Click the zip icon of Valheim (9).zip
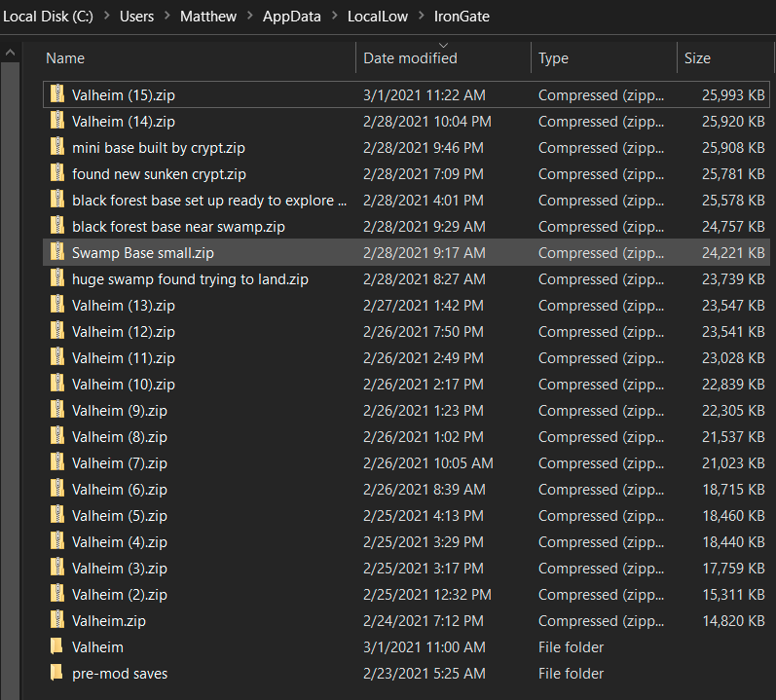The height and width of the screenshot is (700, 776). click(57, 410)
